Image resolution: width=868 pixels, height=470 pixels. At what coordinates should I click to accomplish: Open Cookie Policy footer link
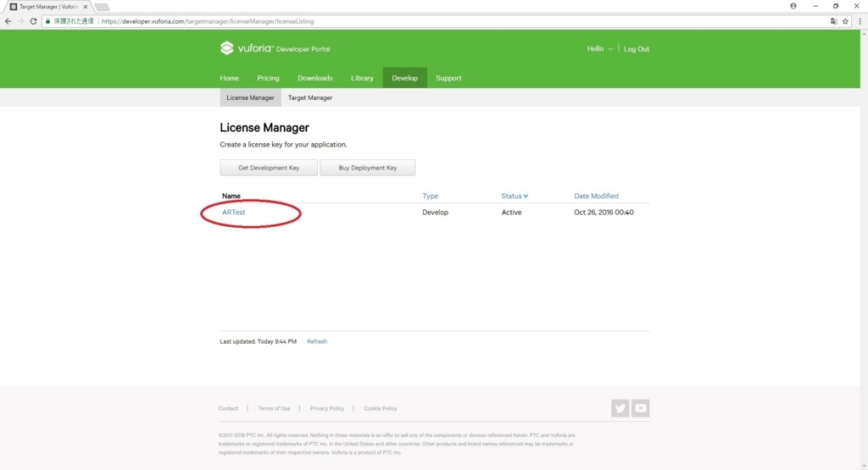pos(381,409)
